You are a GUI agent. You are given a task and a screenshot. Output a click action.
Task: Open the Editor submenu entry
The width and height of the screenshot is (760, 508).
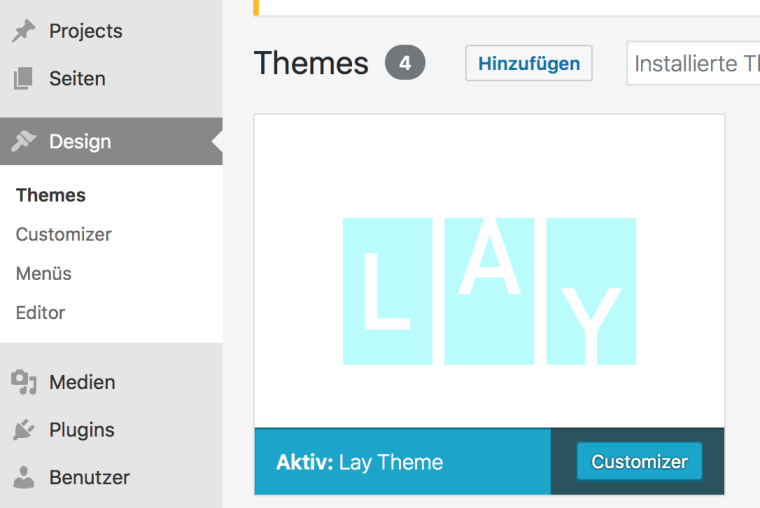coord(41,312)
